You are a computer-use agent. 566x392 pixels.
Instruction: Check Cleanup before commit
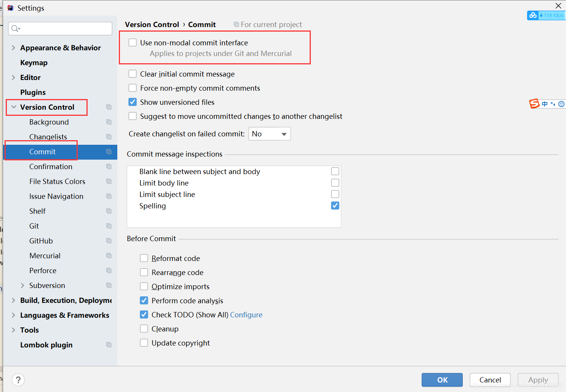(x=144, y=329)
